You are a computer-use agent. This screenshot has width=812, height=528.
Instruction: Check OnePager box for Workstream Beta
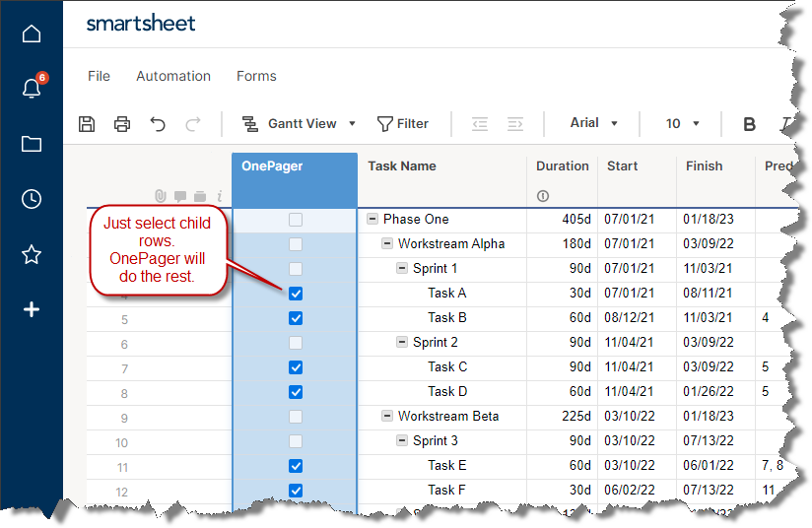(296, 417)
